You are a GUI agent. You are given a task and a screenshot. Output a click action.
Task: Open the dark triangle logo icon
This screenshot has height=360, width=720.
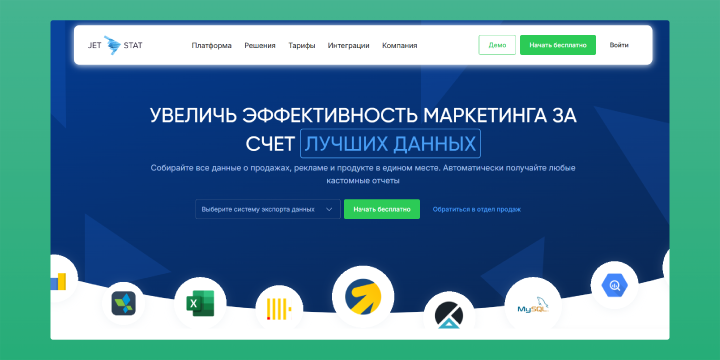point(450,313)
